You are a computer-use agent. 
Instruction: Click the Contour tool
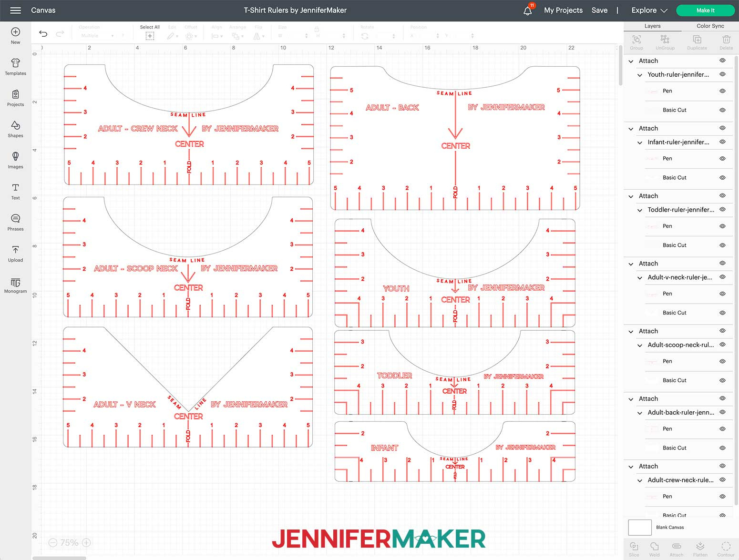(726, 548)
